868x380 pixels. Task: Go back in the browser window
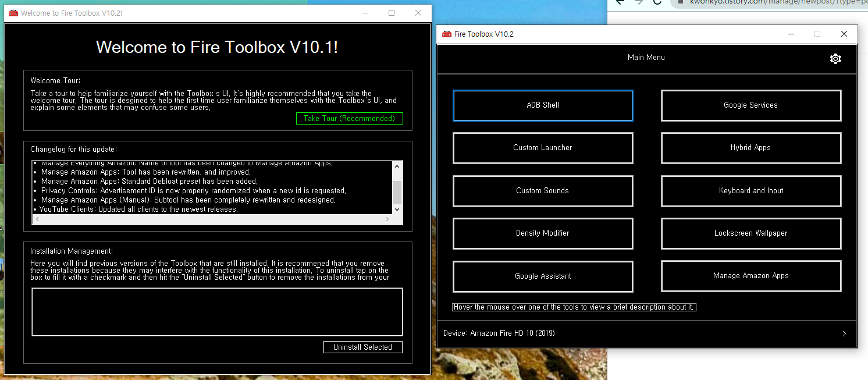coord(620,2)
